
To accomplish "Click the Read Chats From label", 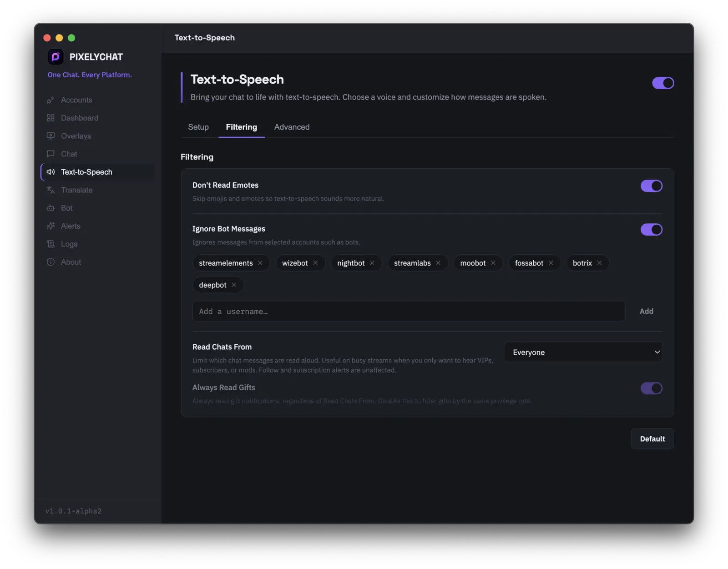I will [222, 347].
